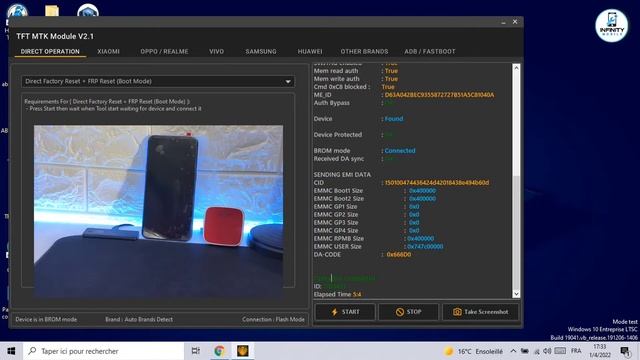Open the Infinity Mobile desktop icon
Image resolution: width=640 pixels, height=360 pixels.
(x=611, y=25)
